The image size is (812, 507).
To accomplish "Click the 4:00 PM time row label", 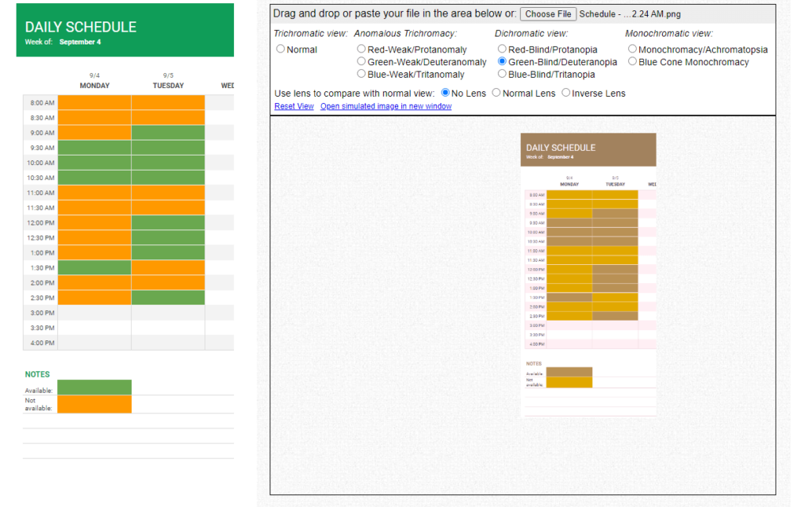I will click(42, 343).
